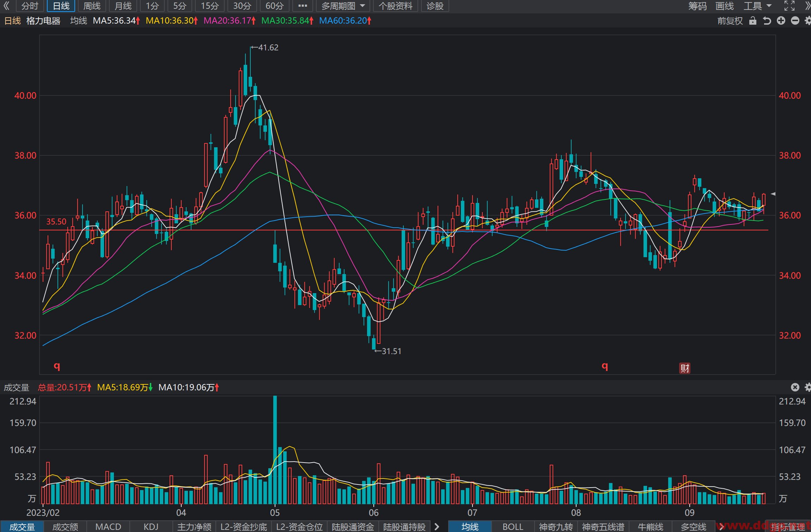Enter fullscreen using the expand corners icon
This screenshot has height=532, width=811.
coord(789,6)
